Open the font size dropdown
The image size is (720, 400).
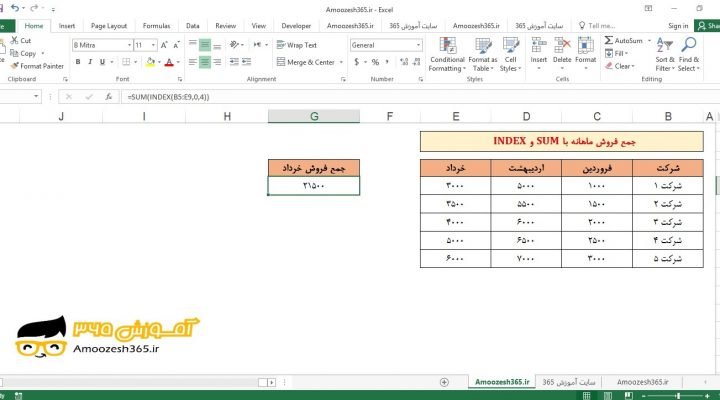pos(153,45)
